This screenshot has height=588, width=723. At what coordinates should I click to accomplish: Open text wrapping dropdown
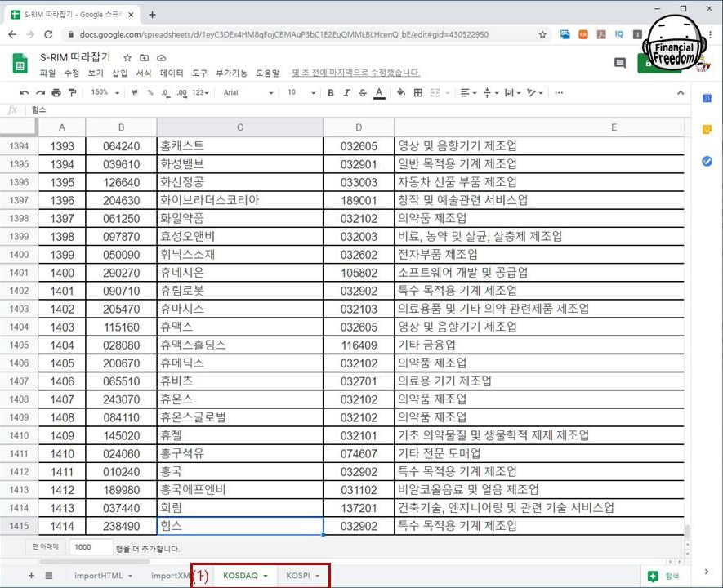coord(512,92)
